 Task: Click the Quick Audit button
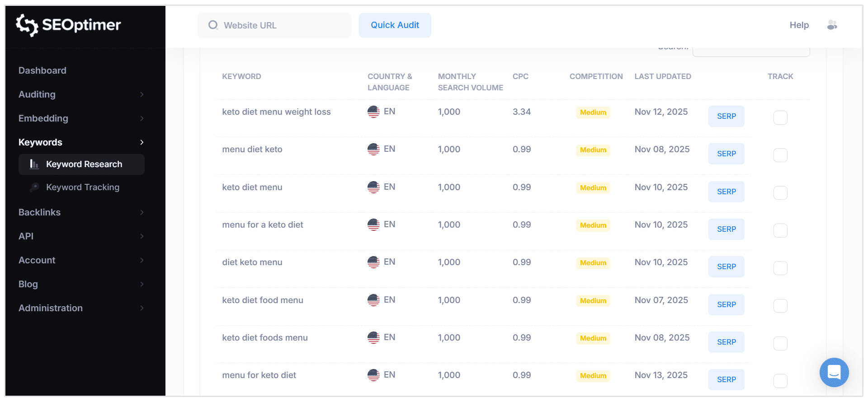point(395,25)
